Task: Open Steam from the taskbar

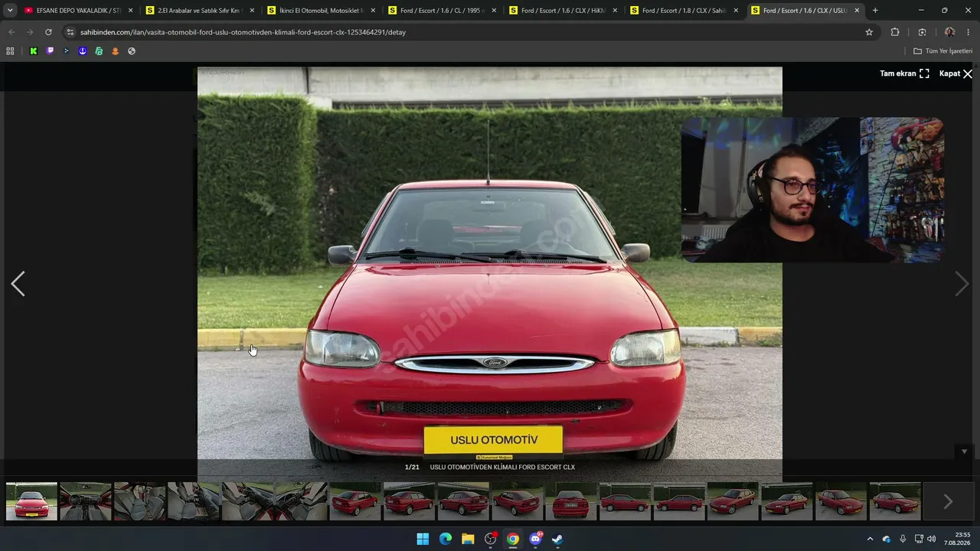Action: [557, 539]
